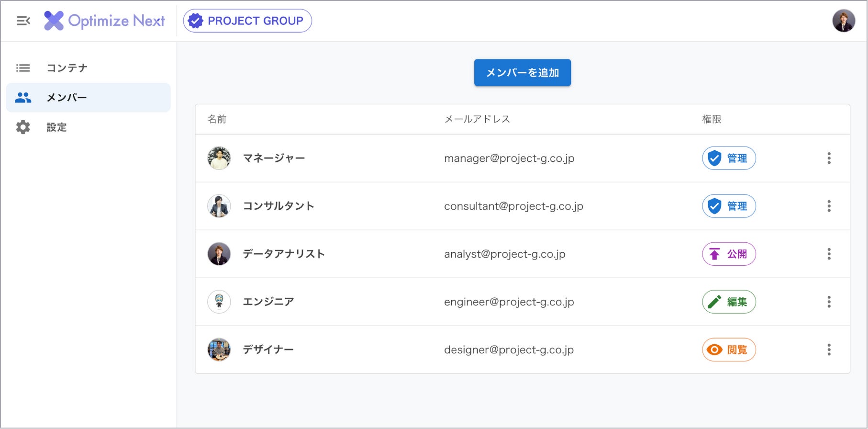The width and height of the screenshot is (868, 429).
Task: Click the 管理 permission badge for コンサルタント
Action: pyautogui.click(x=728, y=206)
